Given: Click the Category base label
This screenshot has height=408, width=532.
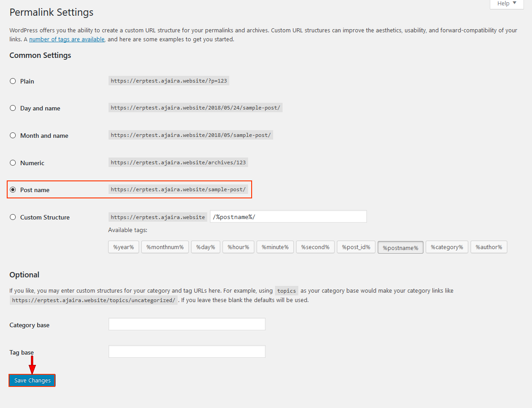Looking at the screenshot, I should 30,325.
